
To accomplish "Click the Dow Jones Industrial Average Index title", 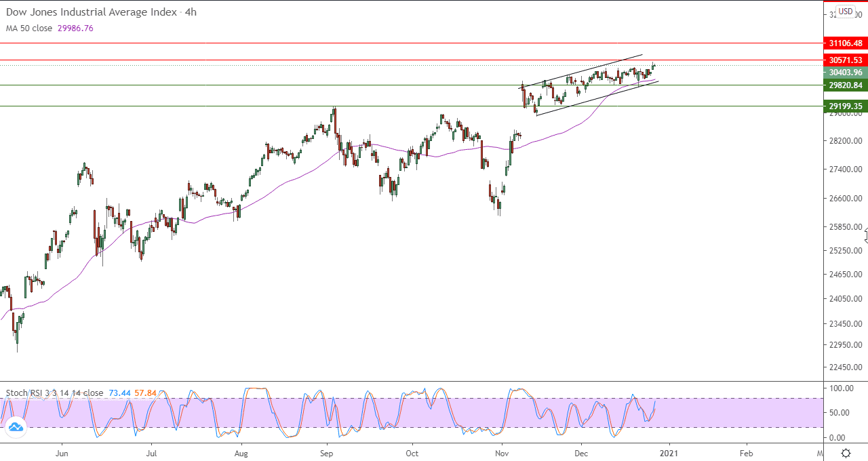I will pyautogui.click(x=92, y=12).
